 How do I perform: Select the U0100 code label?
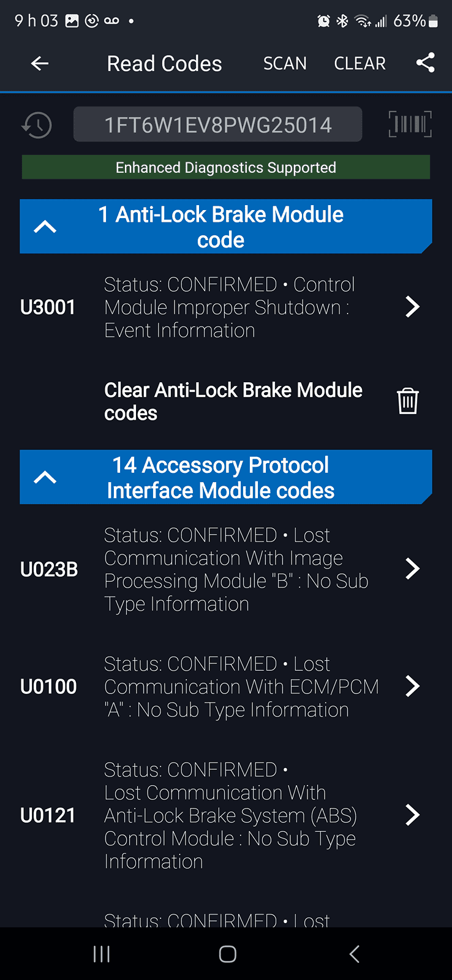[x=48, y=687]
